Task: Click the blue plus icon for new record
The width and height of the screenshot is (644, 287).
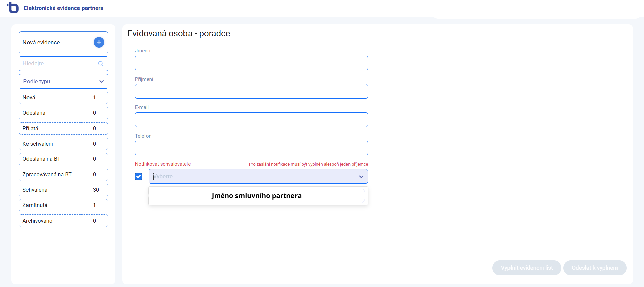Action: click(x=99, y=42)
